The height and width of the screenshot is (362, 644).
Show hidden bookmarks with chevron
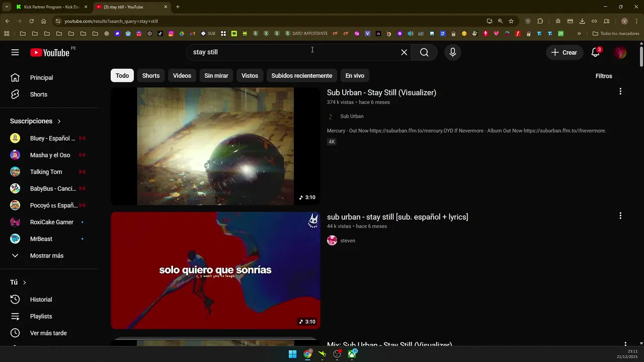tap(579, 34)
